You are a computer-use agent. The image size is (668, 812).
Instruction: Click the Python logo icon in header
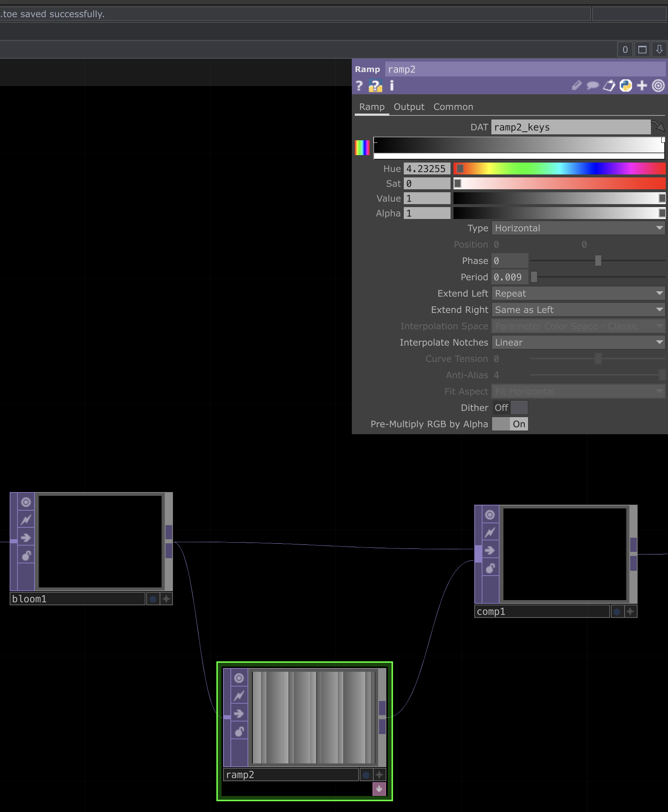625,85
